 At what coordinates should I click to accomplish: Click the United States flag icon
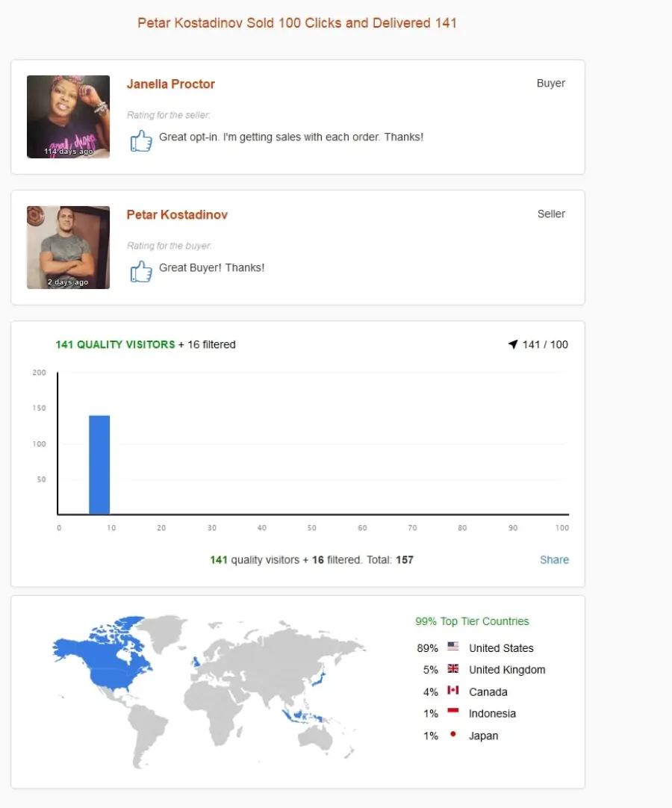453,646
